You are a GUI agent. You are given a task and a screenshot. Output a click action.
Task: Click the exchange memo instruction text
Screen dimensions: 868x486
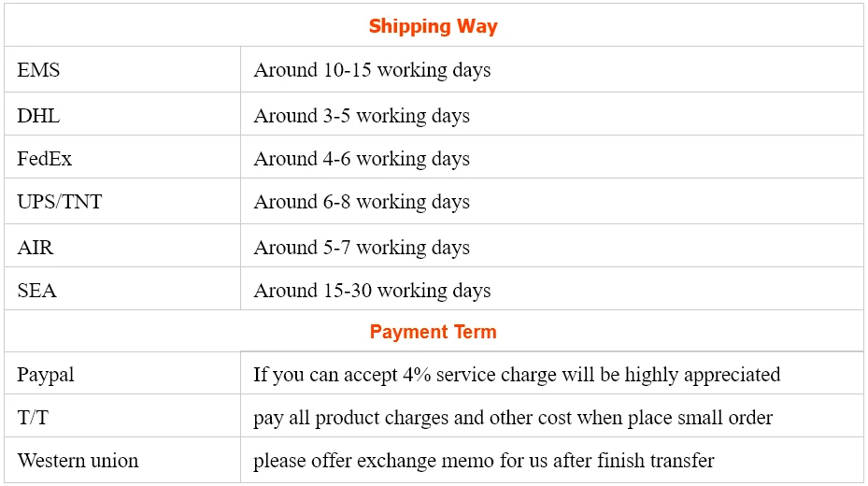(x=484, y=461)
